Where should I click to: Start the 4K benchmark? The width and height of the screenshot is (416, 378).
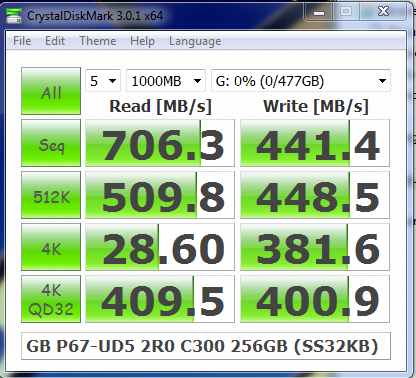51,247
